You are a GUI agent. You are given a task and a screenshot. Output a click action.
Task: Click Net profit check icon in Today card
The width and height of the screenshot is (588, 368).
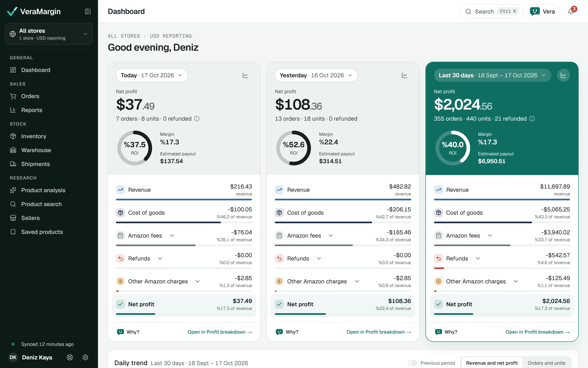pos(120,304)
